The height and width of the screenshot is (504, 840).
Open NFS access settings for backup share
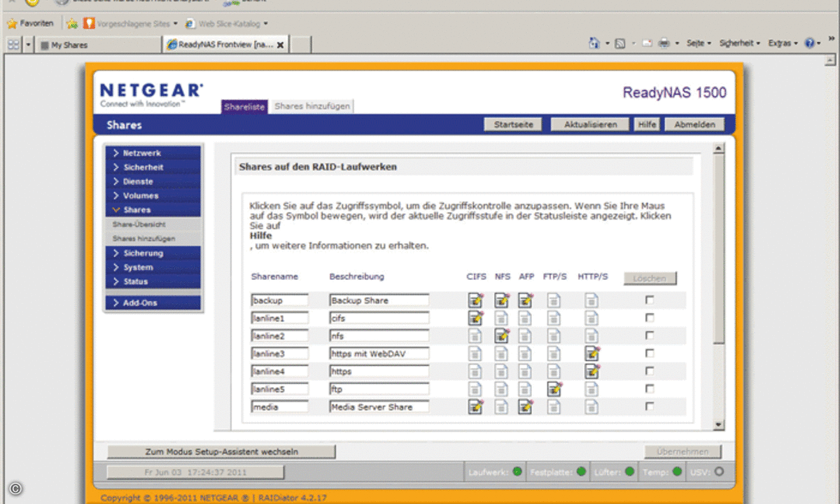[502, 300]
